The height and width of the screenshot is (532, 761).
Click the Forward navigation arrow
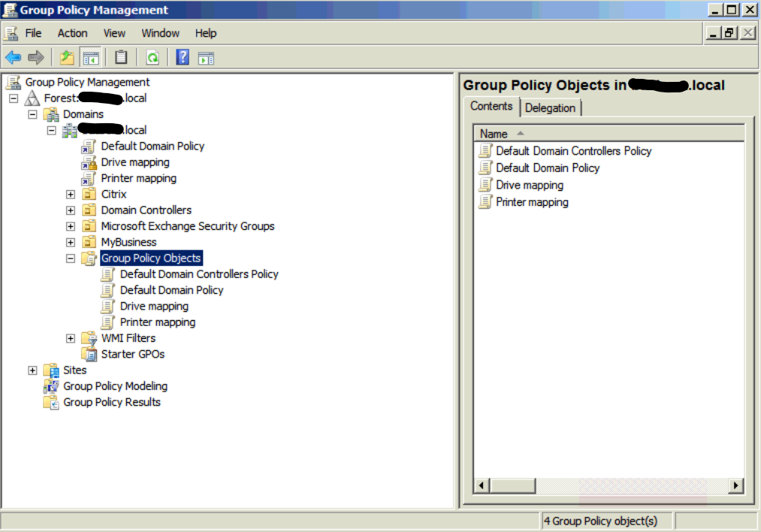pos(34,57)
